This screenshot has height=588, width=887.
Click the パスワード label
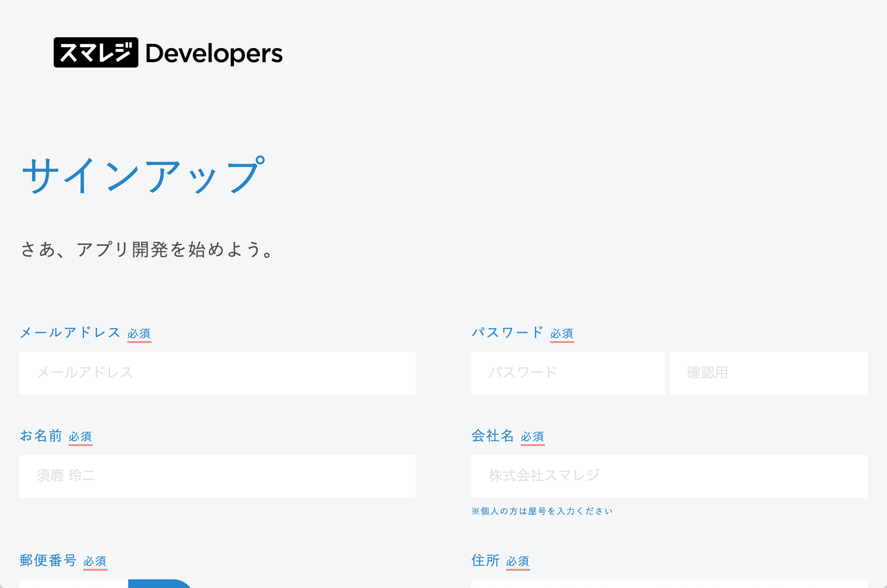(507, 333)
